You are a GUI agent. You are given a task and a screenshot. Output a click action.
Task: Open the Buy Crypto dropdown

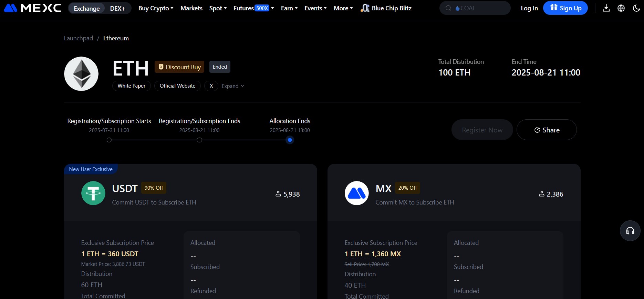tap(156, 8)
